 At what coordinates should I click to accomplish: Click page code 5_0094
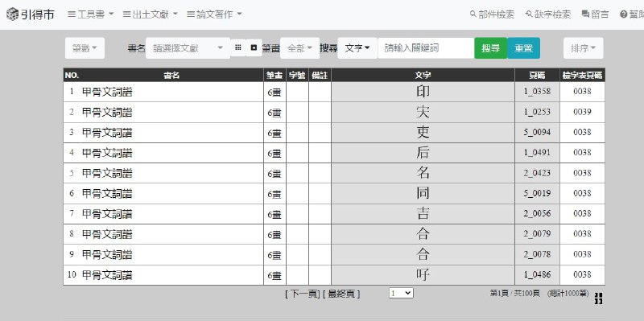[x=537, y=132]
